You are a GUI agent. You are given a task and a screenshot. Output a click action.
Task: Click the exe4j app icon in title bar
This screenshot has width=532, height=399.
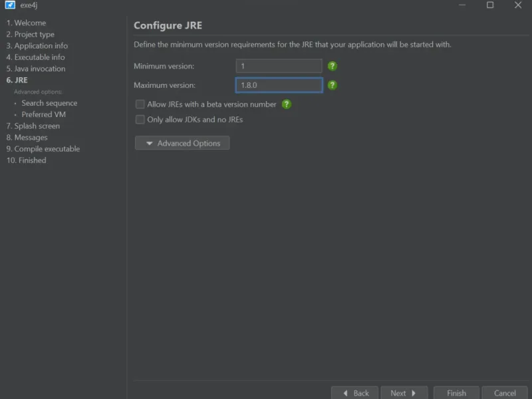click(x=10, y=5)
